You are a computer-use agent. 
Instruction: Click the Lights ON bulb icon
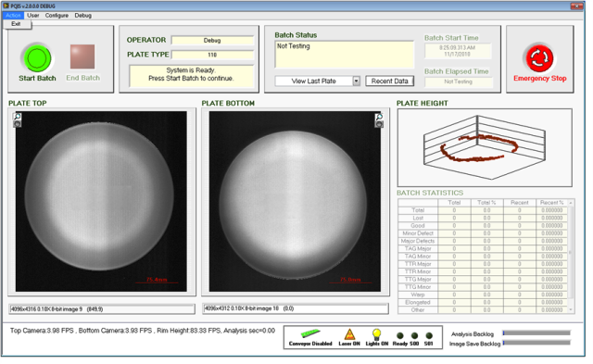(376, 334)
